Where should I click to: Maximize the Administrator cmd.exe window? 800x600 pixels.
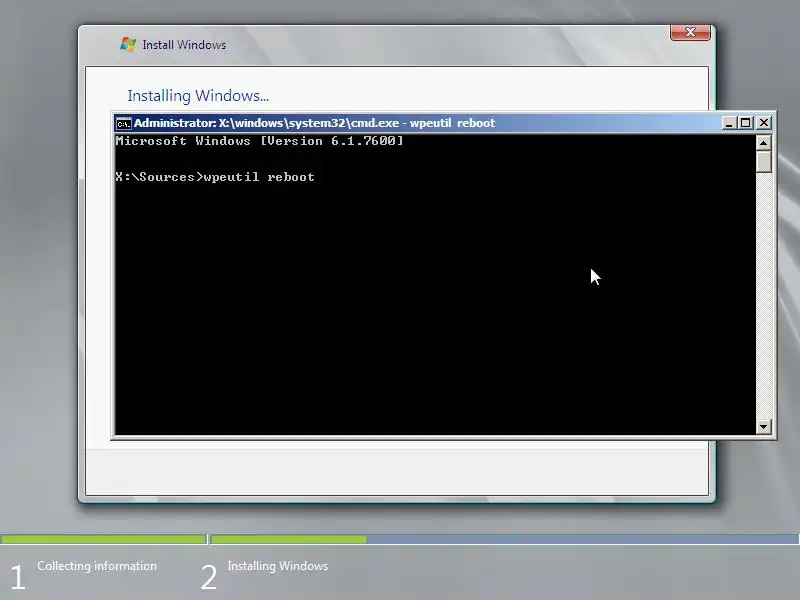pos(746,123)
